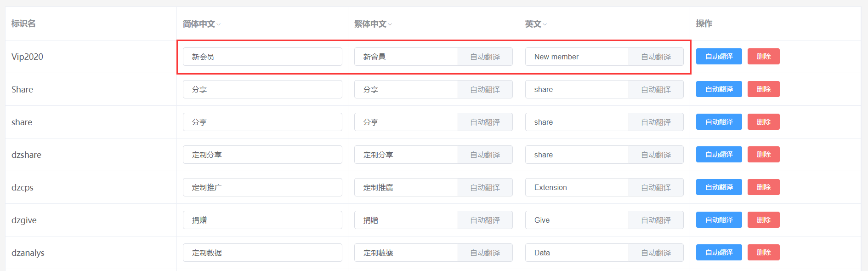Auto-translate English field for dzanalys row
Screen dimensions: 868x271
point(656,253)
